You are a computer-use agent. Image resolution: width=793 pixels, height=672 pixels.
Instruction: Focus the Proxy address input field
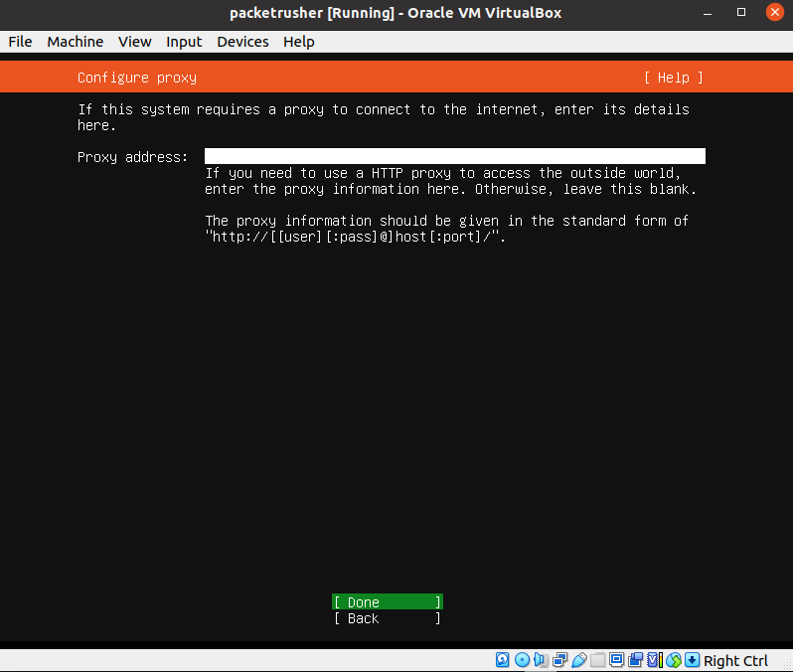(x=455, y=156)
